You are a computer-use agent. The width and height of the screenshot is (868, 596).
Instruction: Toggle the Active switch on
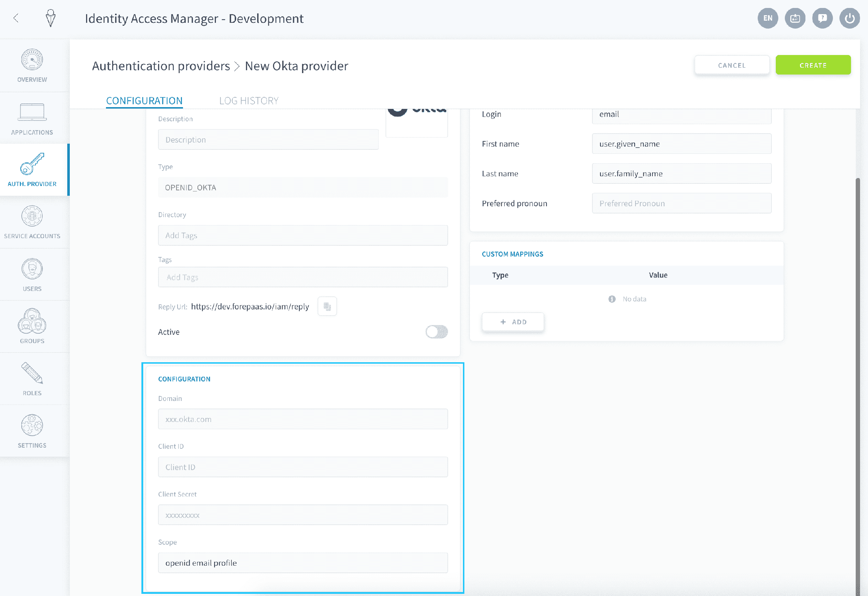(437, 332)
